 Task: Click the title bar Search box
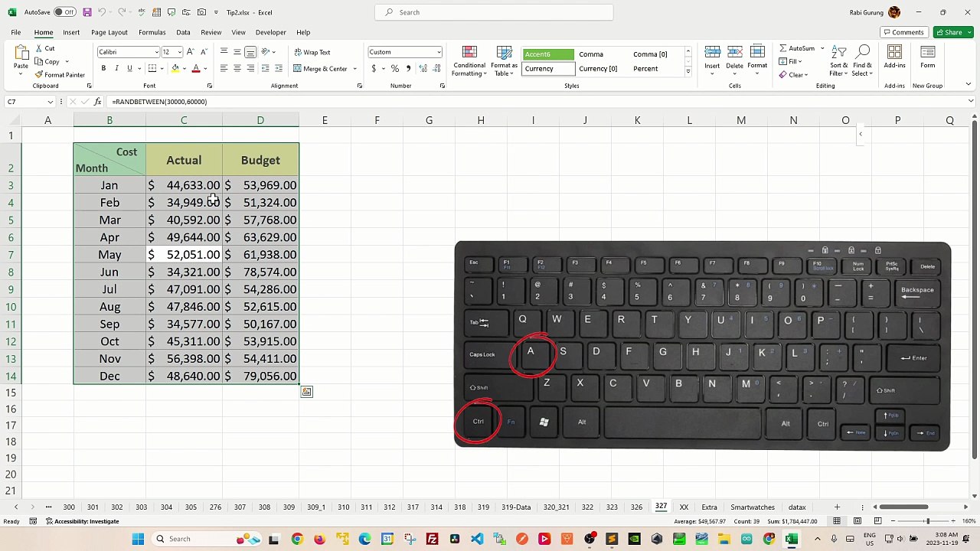494,12
